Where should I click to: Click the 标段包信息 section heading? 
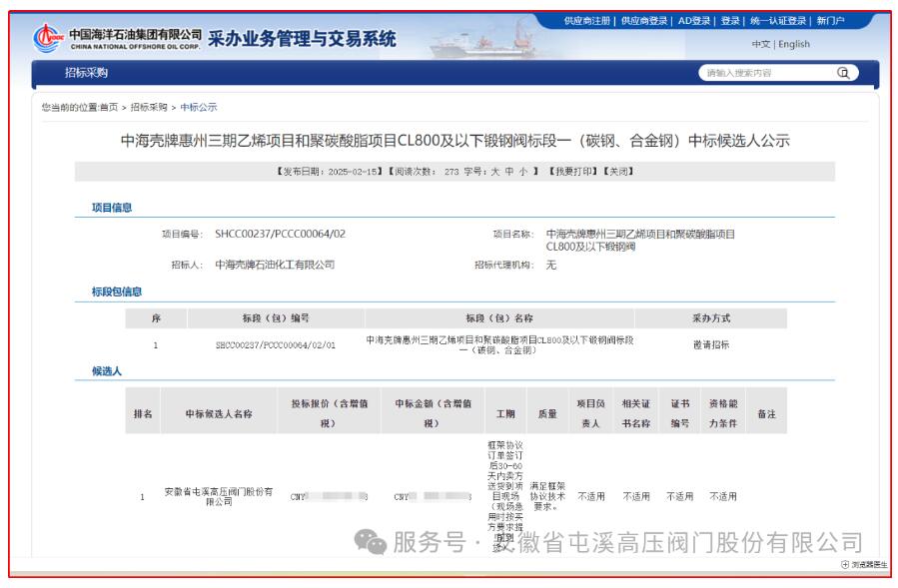[x=117, y=292]
